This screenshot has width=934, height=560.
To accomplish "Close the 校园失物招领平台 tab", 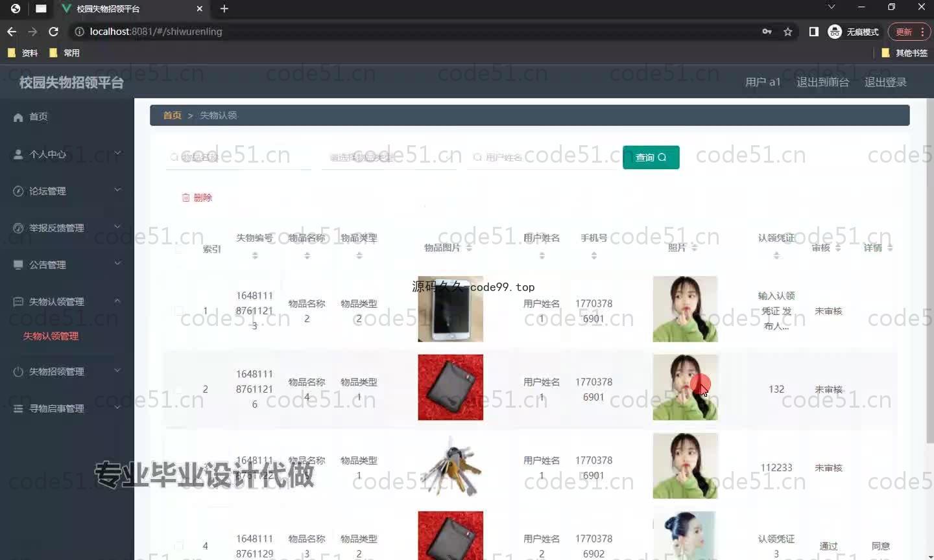I will pos(199,8).
